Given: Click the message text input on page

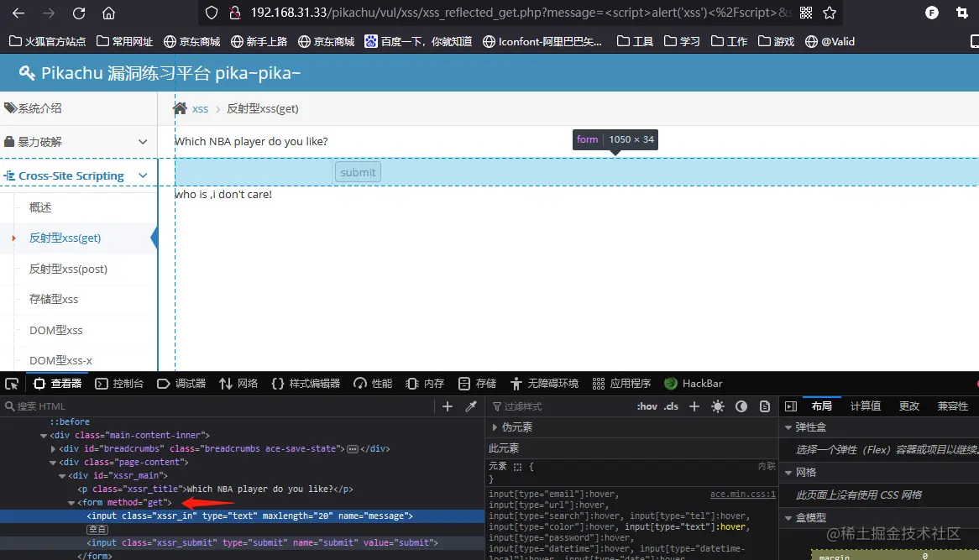Looking at the screenshot, I should 254,172.
